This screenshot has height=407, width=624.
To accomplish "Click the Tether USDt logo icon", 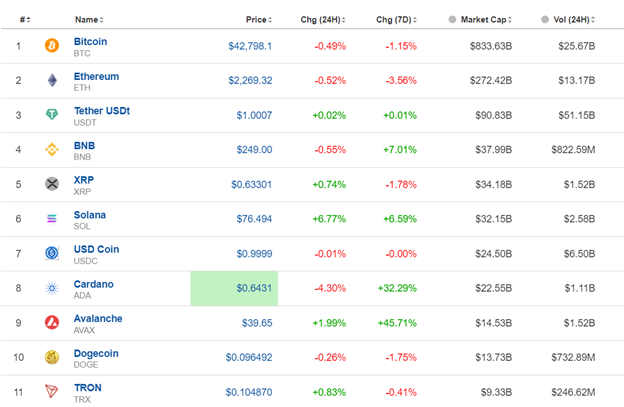I will click(x=52, y=115).
